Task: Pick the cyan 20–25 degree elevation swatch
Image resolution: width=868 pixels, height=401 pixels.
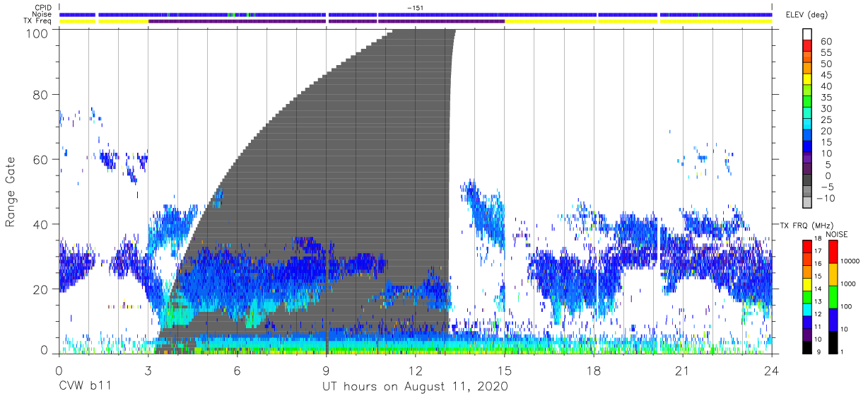Action: [809, 125]
